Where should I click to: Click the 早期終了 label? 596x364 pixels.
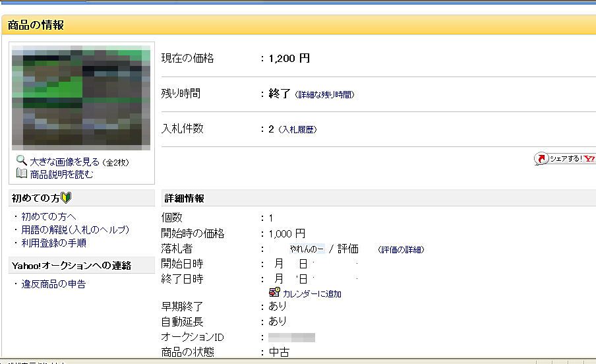pyautogui.click(x=182, y=306)
